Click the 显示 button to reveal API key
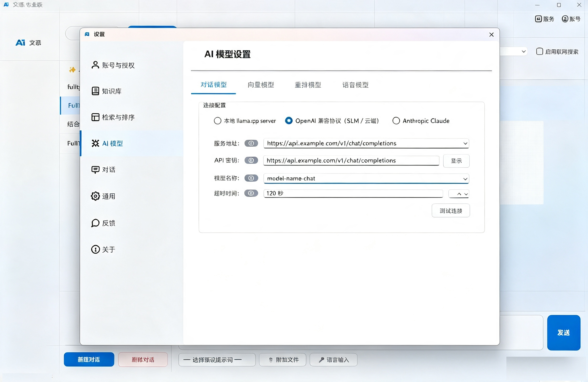This screenshot has height=382, width=588. click(456, 161)
